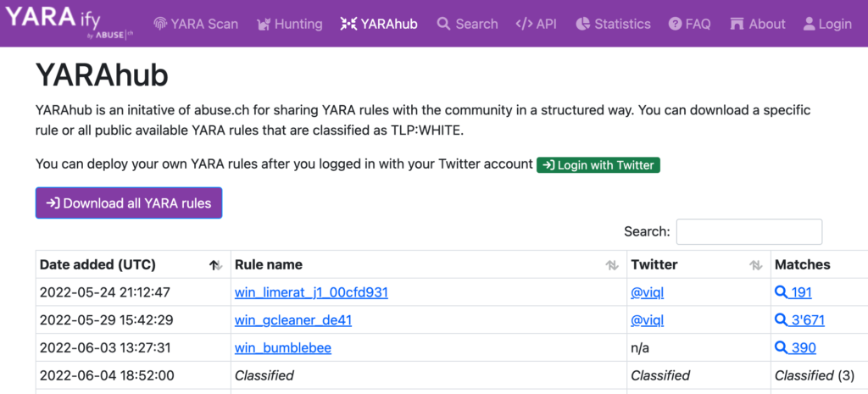Click Download all YARA rules button
The width and height of the screenshot is (868, 394).
click(x=129, y=203)
